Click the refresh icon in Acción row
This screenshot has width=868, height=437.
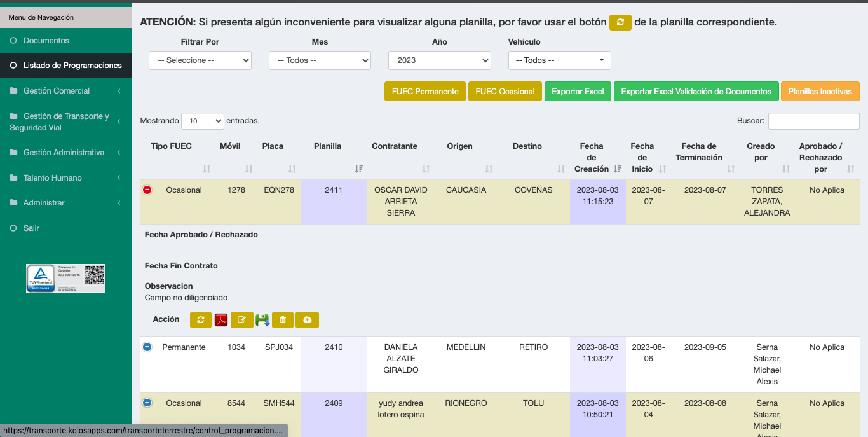coord(200,320)
